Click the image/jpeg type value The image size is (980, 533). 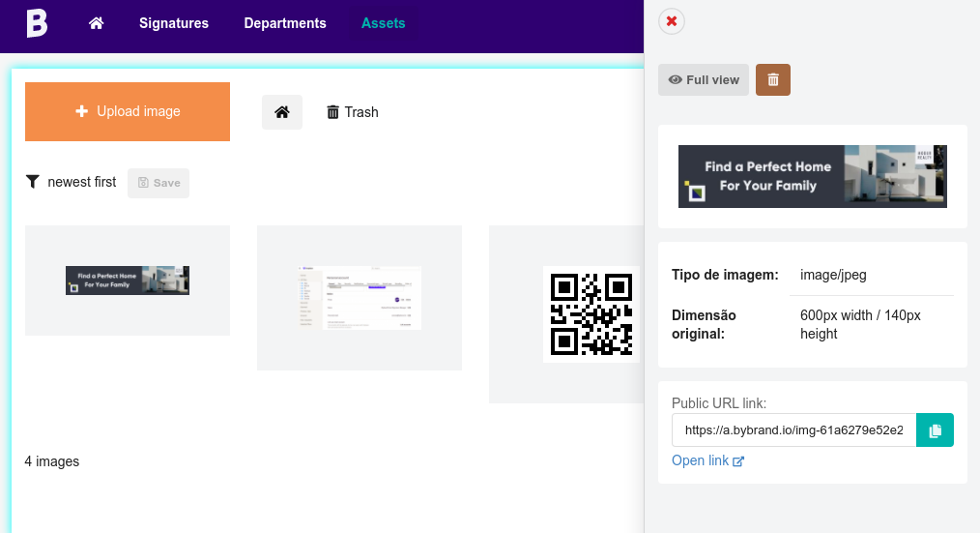pyautogui.click(x=833, y=275)
